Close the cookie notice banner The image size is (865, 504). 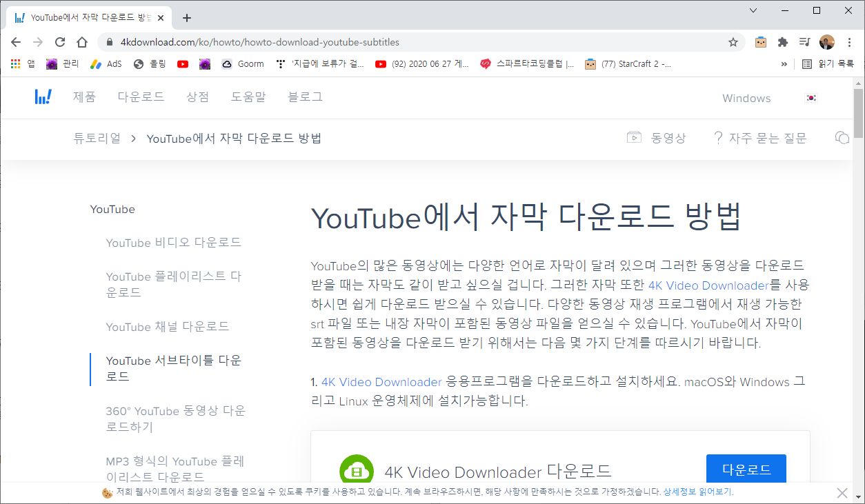tap(842, 492)
